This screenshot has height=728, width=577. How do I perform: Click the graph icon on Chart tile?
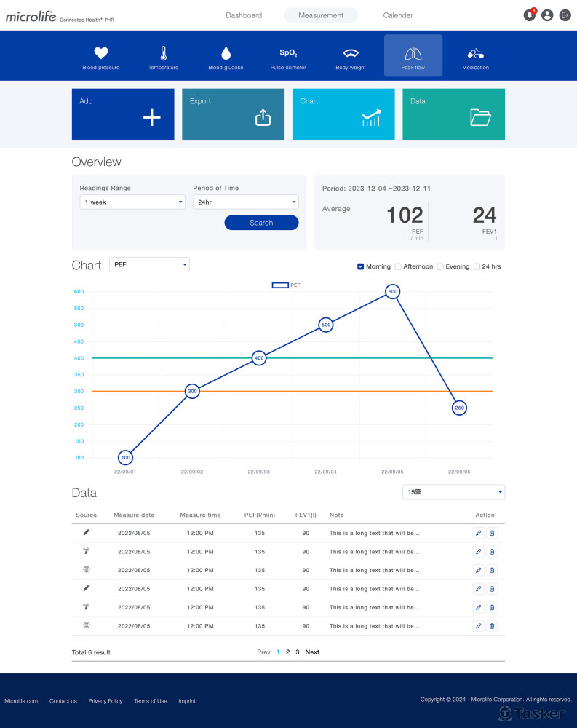(x=371, y=118)
